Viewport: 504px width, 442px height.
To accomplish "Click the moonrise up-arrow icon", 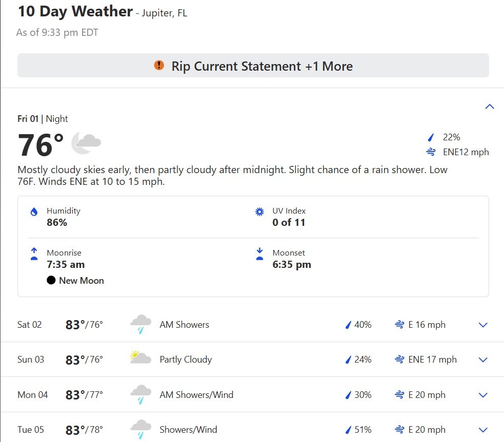I will point(34,254).
